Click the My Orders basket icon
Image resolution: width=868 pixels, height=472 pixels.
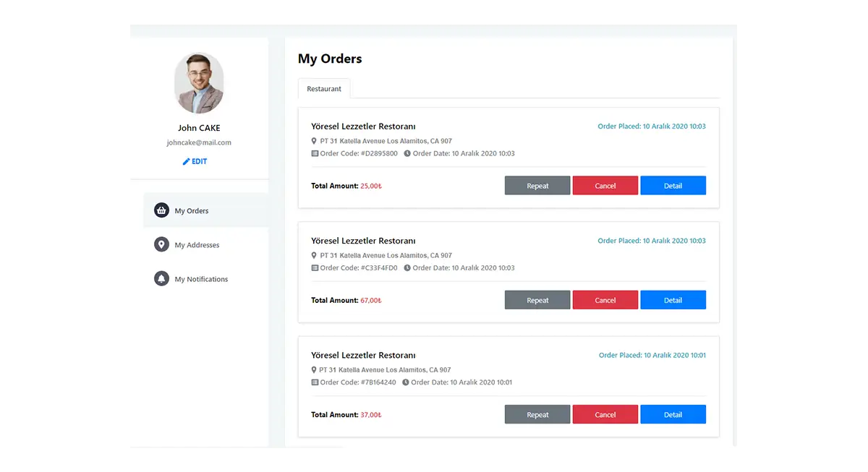click(x=162, y=210)
